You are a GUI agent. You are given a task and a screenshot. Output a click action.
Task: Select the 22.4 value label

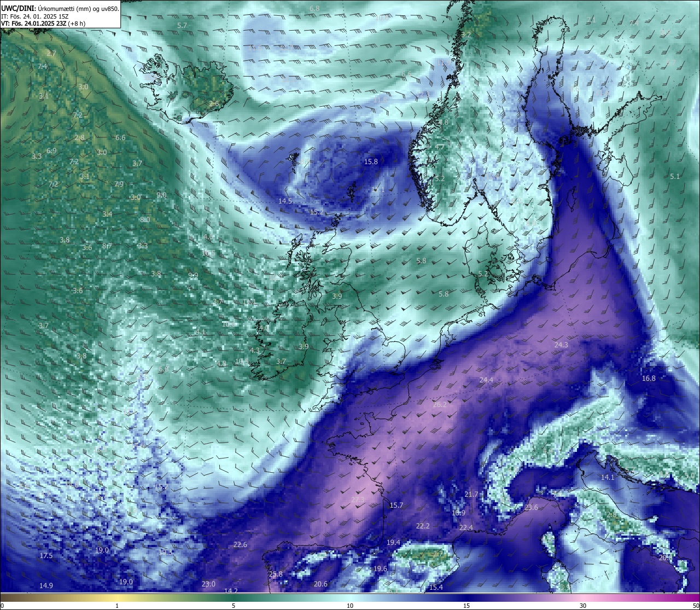[466, 527]
